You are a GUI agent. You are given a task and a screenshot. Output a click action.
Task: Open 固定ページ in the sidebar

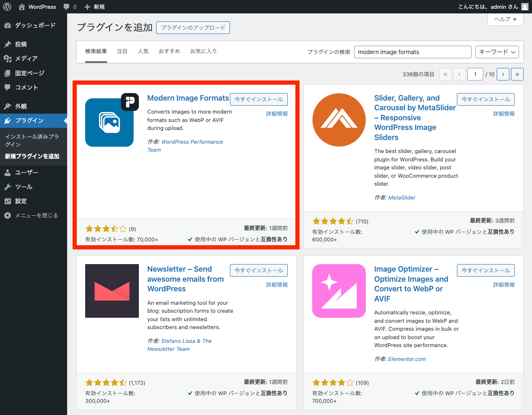tap(34, 73)
